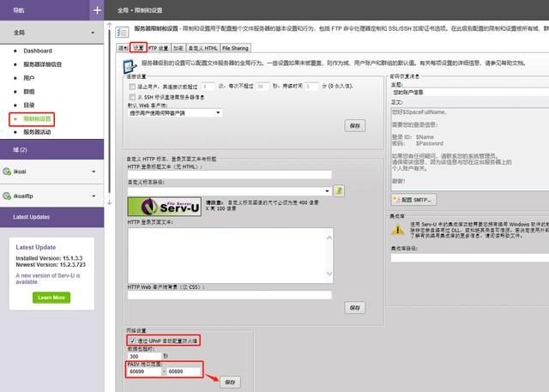This screenshot has width=549, height=392.
Task: Switch to the FTP 设置 tab
Action: point(160,48)
